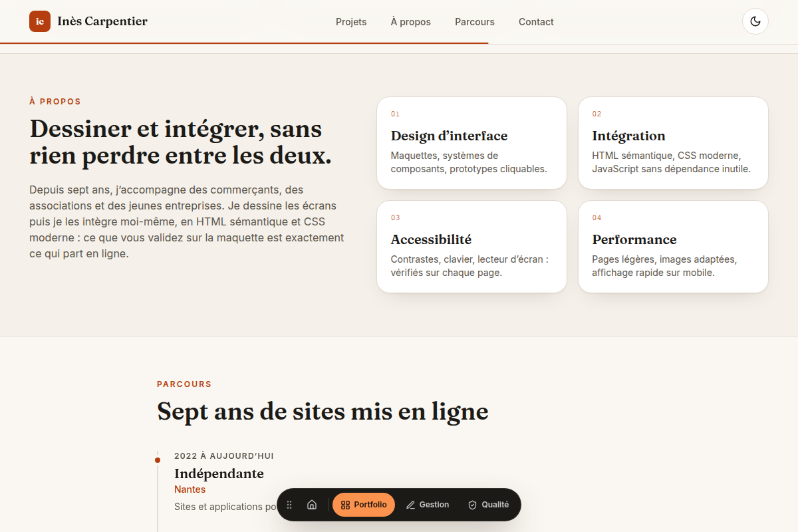The image size is (798, 532).
Task: Click the Accessibilité card
Action: (x=471, y=247)
